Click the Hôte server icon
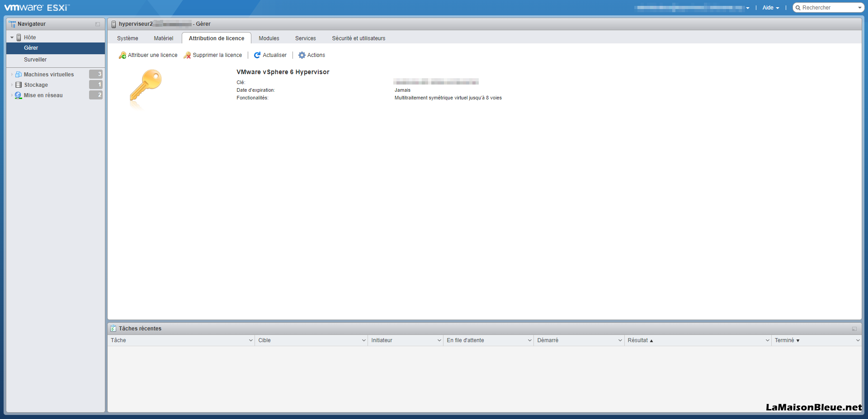 click(19, 38)
